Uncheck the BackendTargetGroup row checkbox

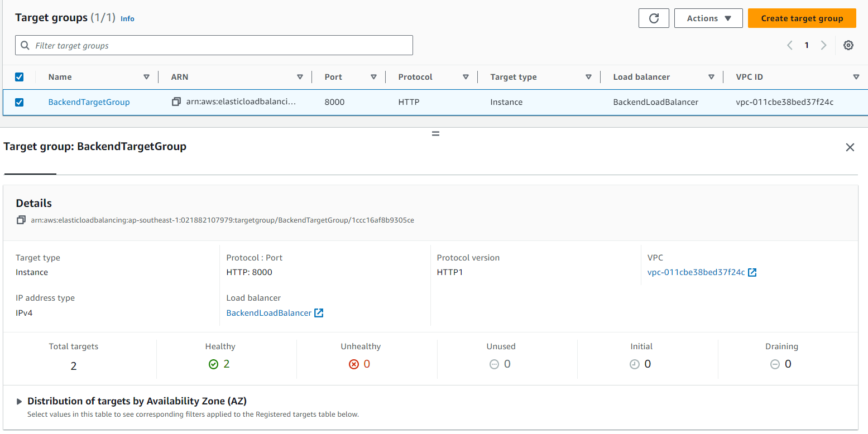pyautogui.click(x=19, y=102)
